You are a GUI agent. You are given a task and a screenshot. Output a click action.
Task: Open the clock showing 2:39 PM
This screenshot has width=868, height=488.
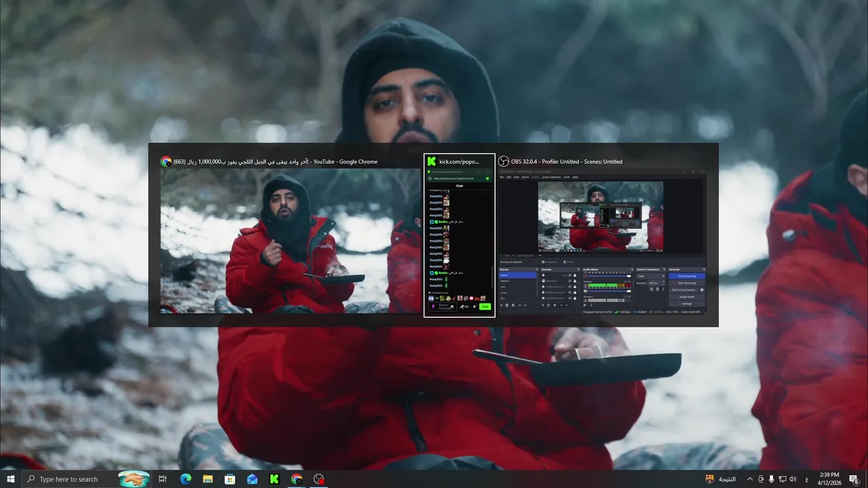coord(829,479)
